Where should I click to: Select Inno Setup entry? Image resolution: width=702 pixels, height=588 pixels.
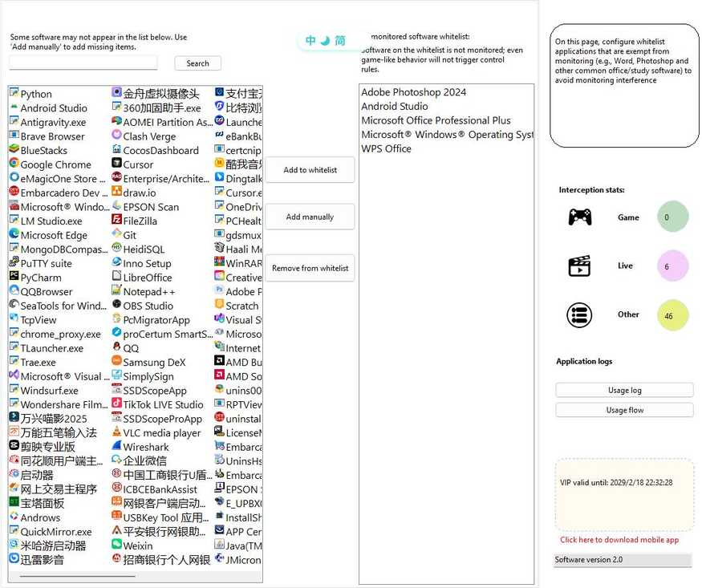(x=141, y=263)
